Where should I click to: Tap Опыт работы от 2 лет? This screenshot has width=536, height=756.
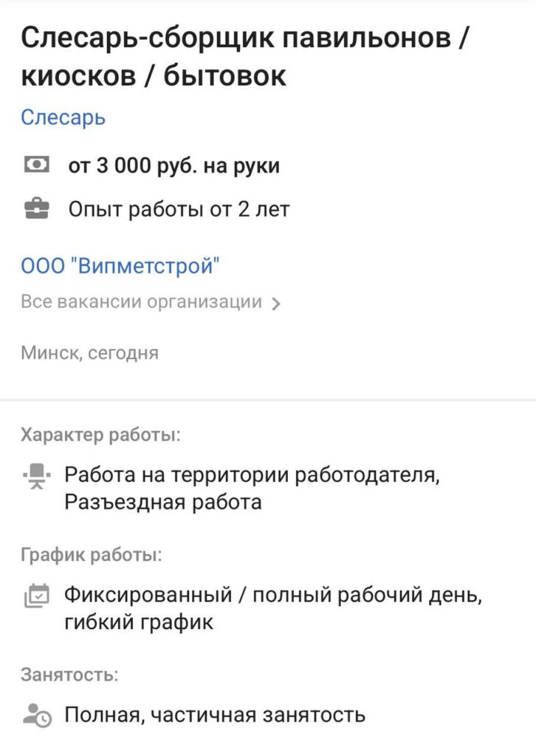179,210
